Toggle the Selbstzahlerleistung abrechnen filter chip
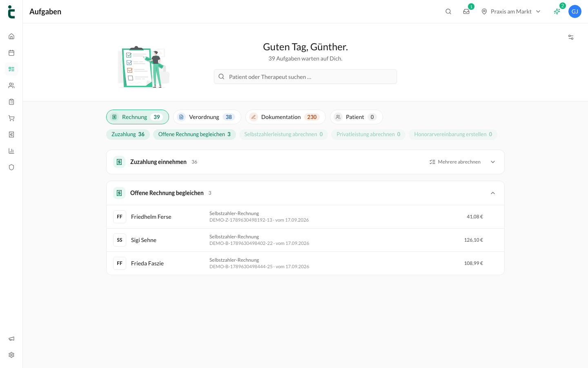 click(x=283, y=134)
